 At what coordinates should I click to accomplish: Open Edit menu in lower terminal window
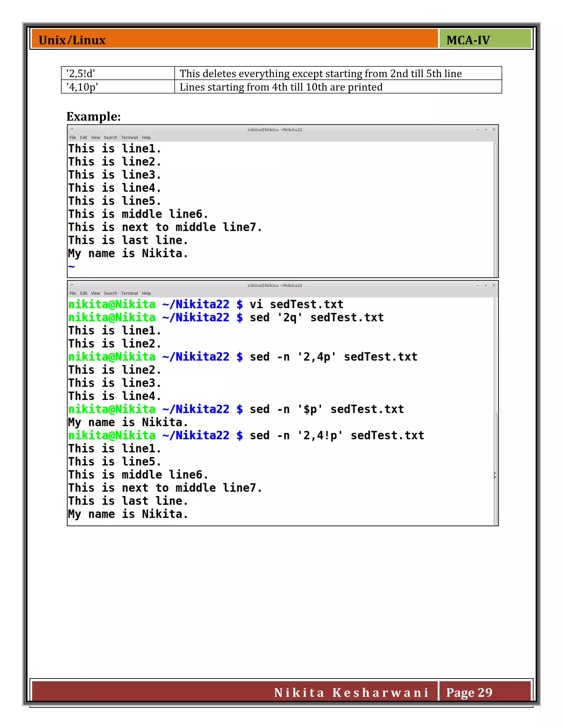pyautogui.click(x=83, y=293)
